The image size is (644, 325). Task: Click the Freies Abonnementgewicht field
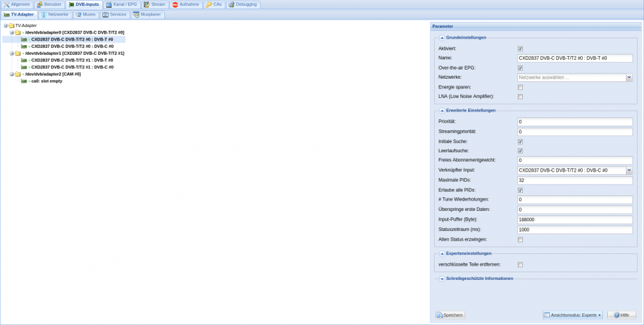[x=575, y=160]
